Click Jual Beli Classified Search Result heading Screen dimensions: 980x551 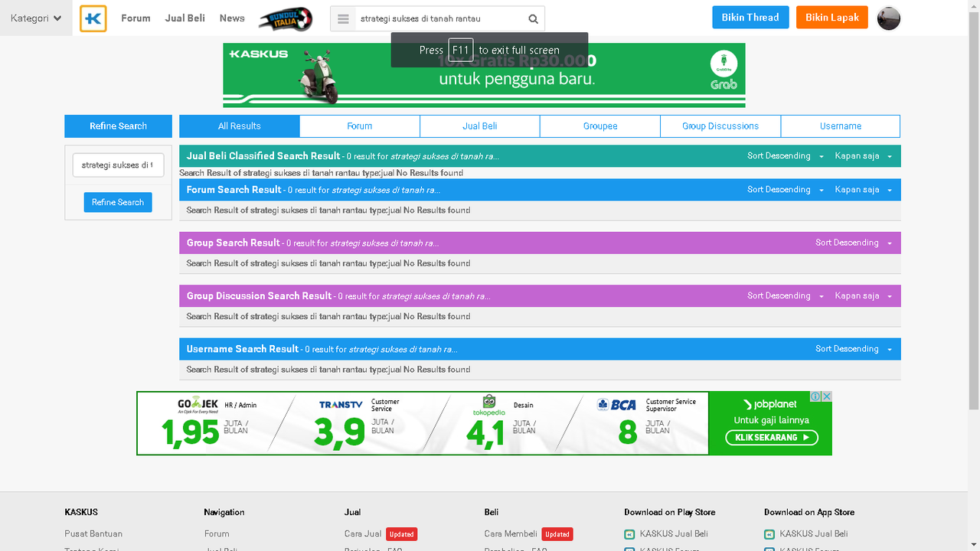pyautogui.click(x=263, y=156)
